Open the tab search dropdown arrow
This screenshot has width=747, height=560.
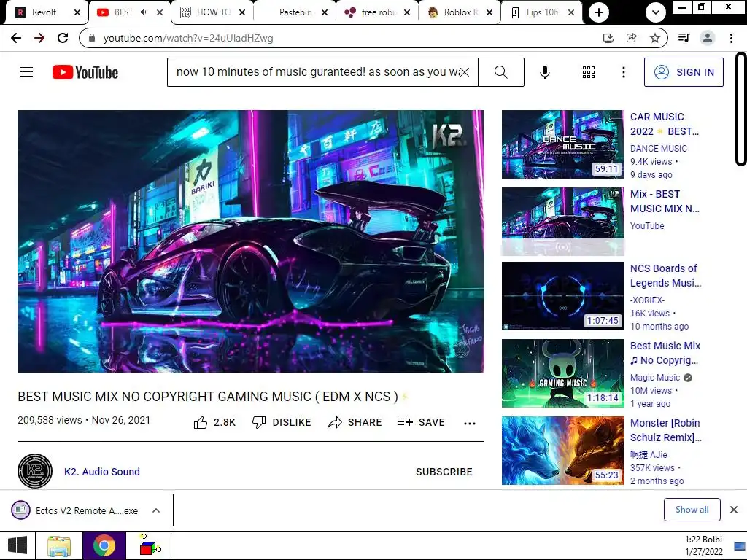pos(656,12)
